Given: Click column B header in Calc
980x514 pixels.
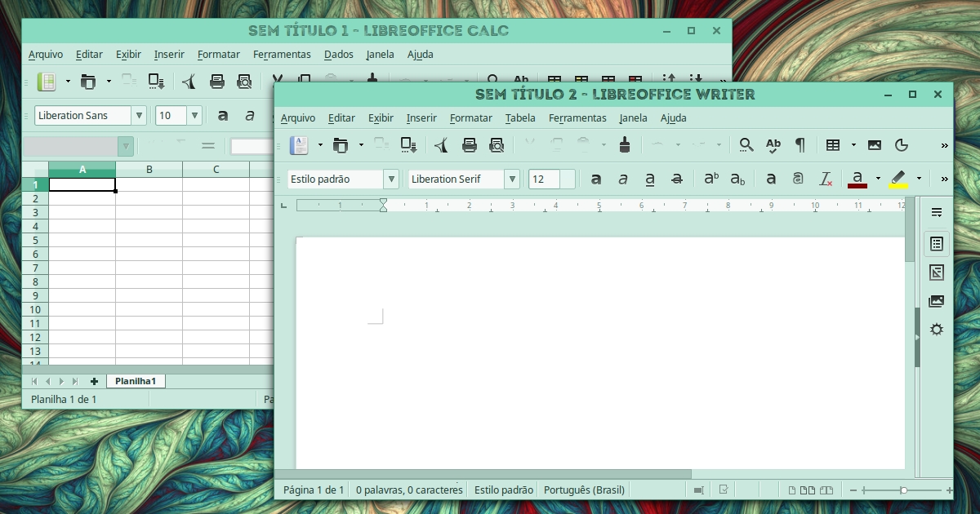Looking at the screenshot, I should 149,170.
